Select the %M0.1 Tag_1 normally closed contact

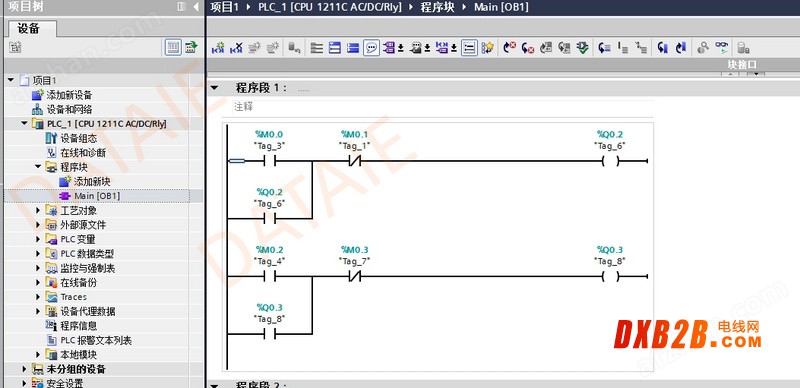tap(355, 161)
